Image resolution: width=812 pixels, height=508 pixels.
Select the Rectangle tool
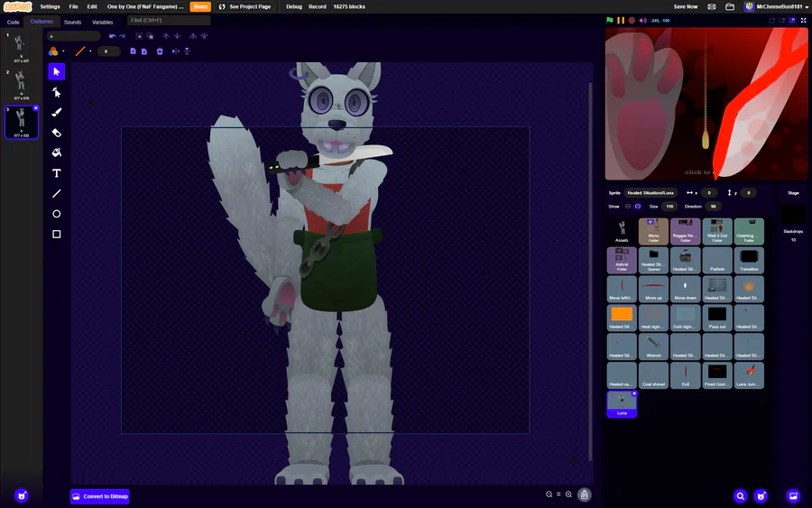coord(57,234)
